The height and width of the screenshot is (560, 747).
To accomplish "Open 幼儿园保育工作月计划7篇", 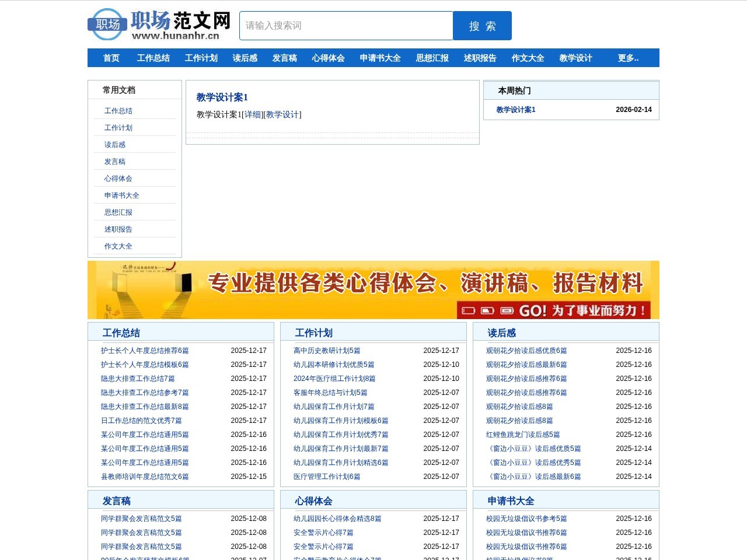I will click(x=334, y=407).
